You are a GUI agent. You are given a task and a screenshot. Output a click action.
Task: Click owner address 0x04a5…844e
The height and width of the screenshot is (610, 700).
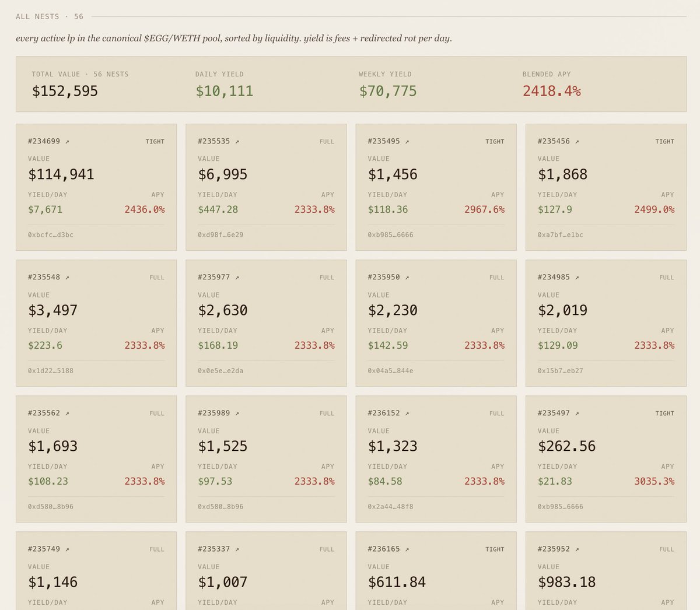click(x=390, y=371)
